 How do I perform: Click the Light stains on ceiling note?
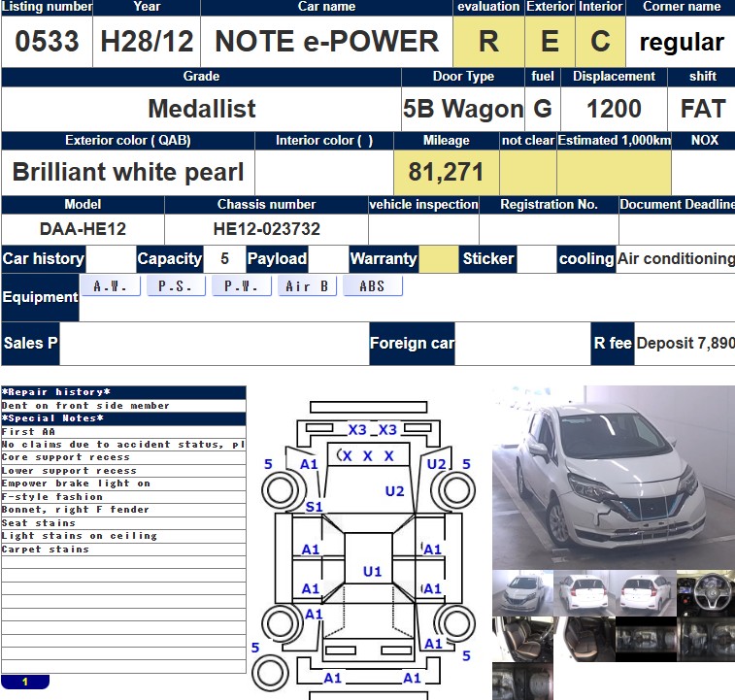pyautogui.click(x=123, y=536)
